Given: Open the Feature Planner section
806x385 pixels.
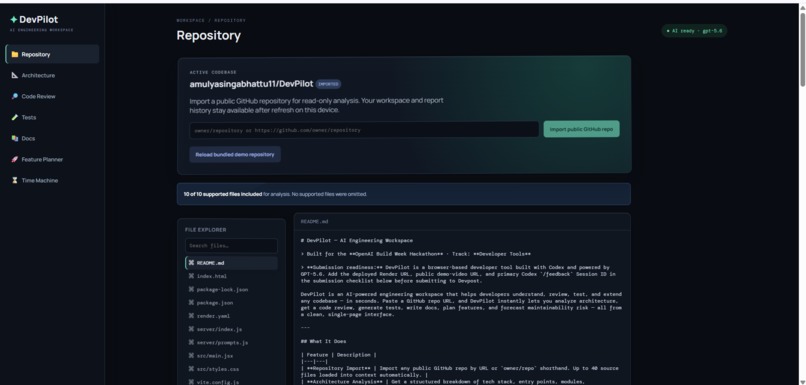Looking at the screenshot, I should pyautogui.click(x=52, y=160).
